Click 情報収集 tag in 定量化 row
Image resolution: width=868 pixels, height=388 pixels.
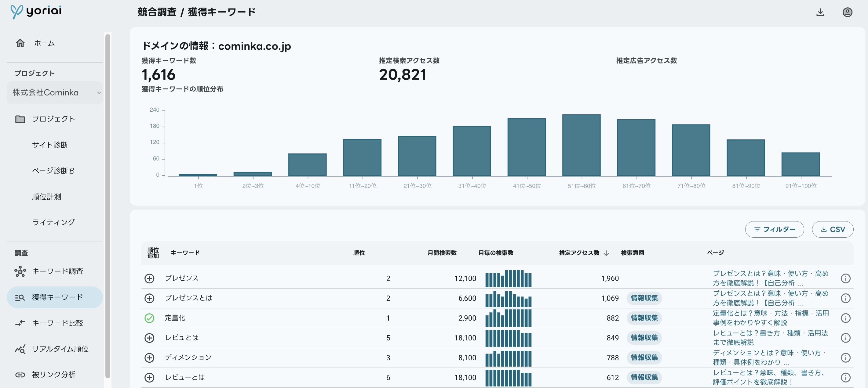pyautogui.click(x=644, y=318)
